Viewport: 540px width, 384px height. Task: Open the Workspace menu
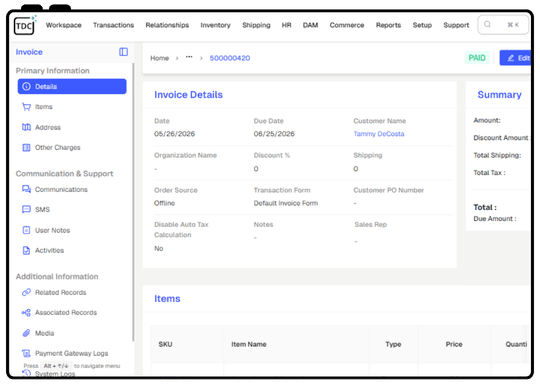[64, 25]
